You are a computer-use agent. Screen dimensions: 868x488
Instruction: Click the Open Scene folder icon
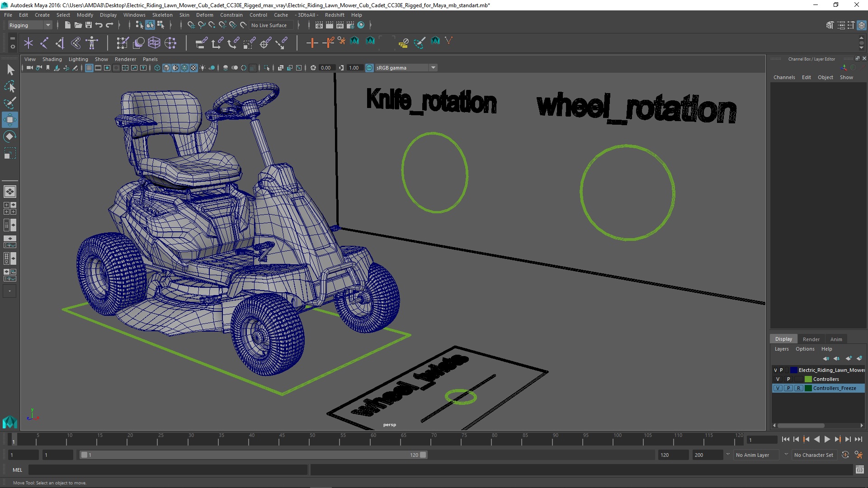click(x=78, y=25)
